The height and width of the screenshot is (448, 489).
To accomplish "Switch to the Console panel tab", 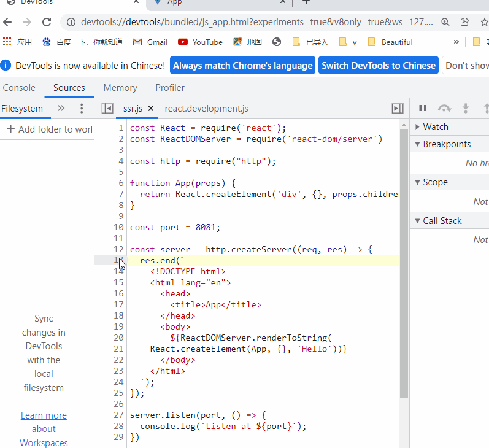I will pos(19,88).
